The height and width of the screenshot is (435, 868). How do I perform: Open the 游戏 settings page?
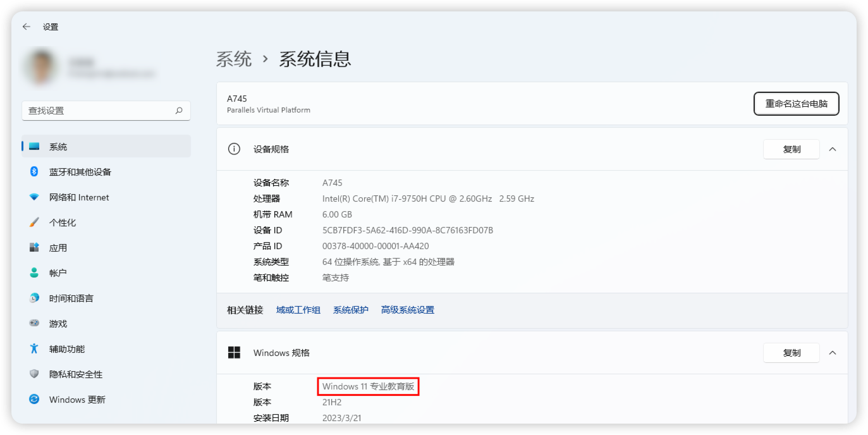click(106, 324)
